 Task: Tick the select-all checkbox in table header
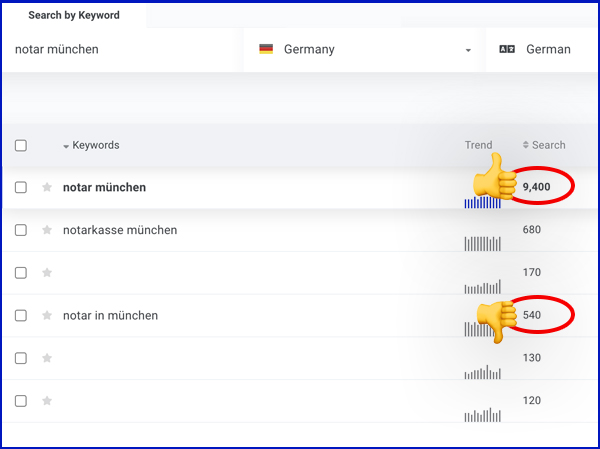click(21, 145)
